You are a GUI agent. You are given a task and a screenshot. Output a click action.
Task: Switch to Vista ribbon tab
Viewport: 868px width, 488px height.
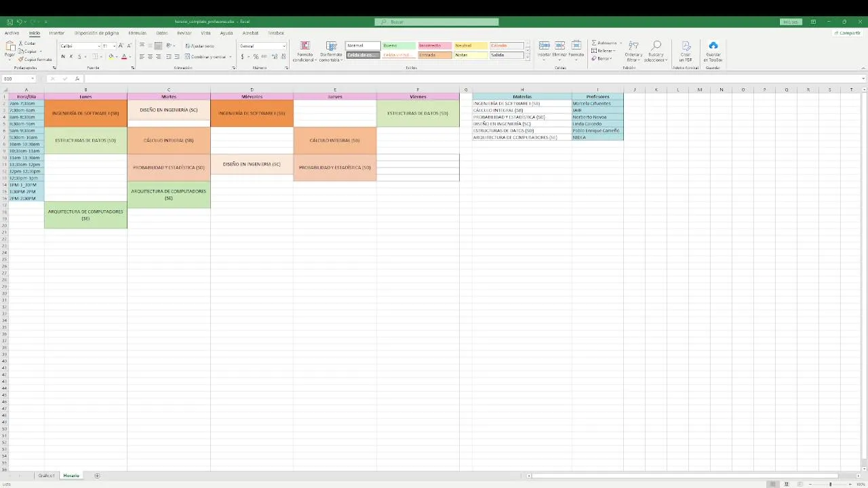205,33
